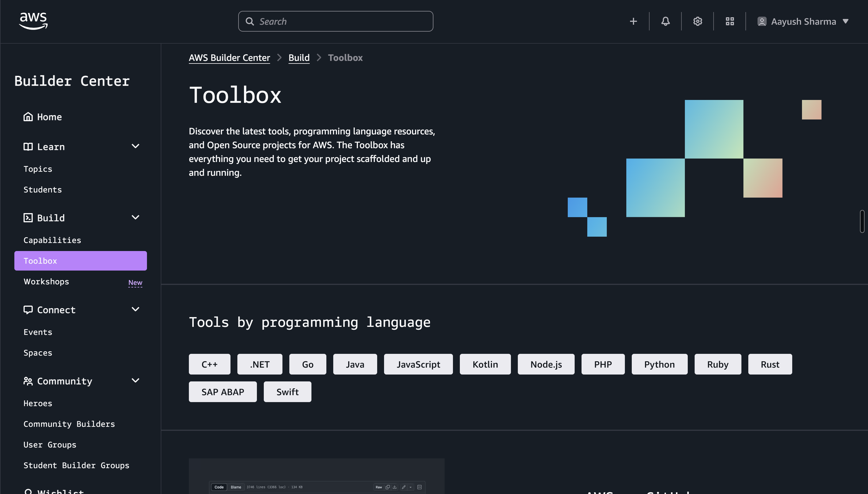Click the 'Tools by programming language' heading
Screen dimensions: 868x494
(309, 322)
